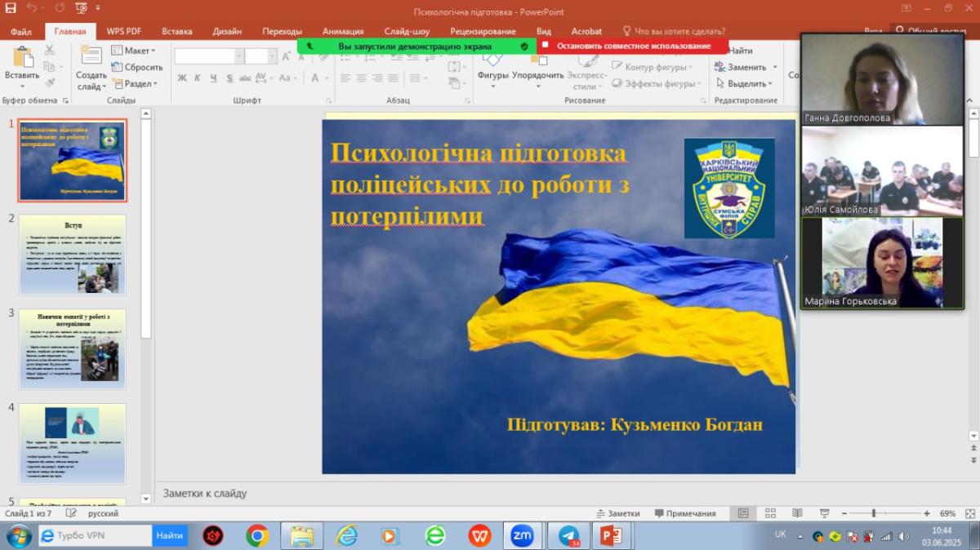The height and width of the screenshot is (550, 980).
Task: Toggle bold (Ж) formatting
Action: coord(182,78)
